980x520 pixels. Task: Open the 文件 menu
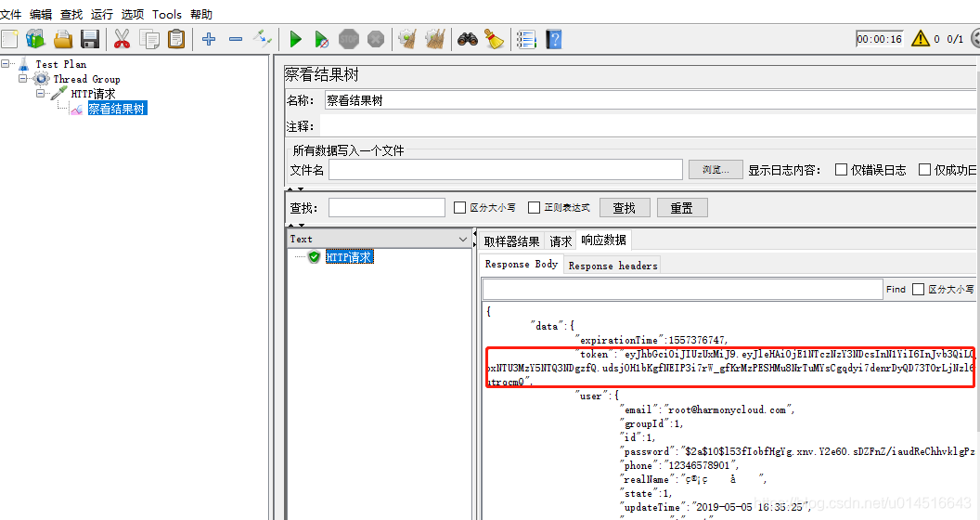10,14
